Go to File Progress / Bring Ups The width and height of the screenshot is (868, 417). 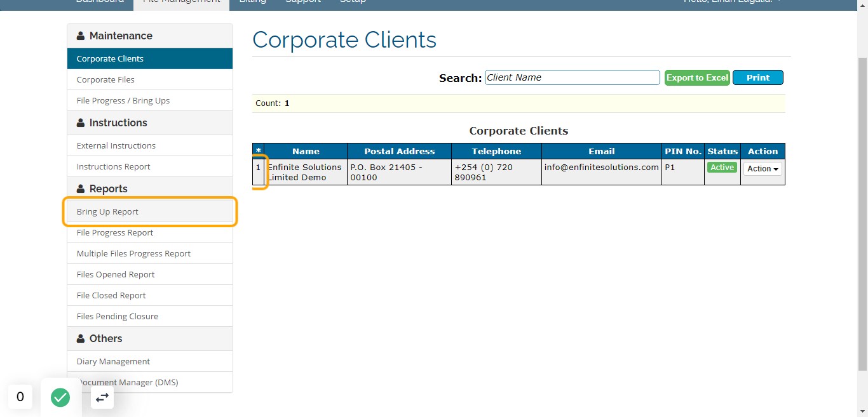point(150,100)
